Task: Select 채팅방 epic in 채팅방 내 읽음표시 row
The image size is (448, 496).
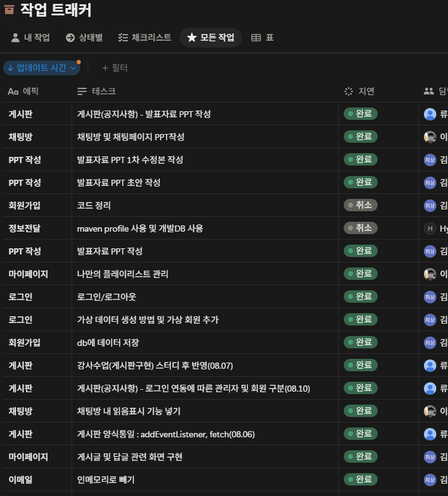Action: click(20, 411)
